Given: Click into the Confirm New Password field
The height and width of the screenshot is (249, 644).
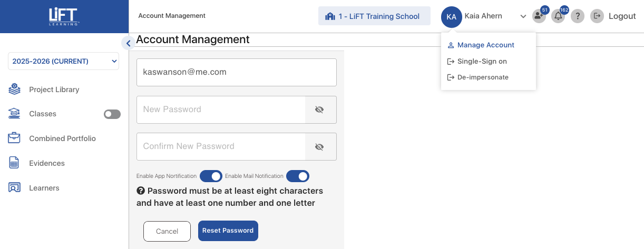Looking at the screenshot, I should pyautogui.click(x=221, y=146).
